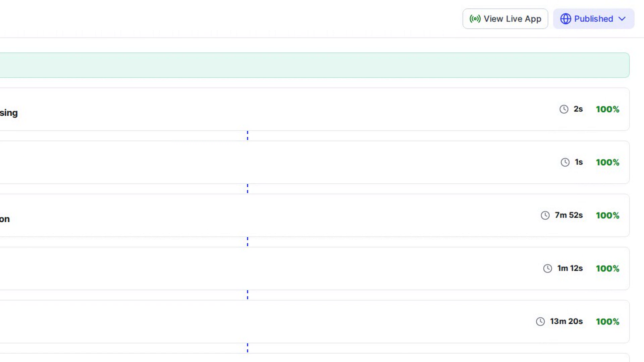Screen dimensions: 644x362
Task: Click the clock icon beside 1m 12s
Action: click(548, 268)
